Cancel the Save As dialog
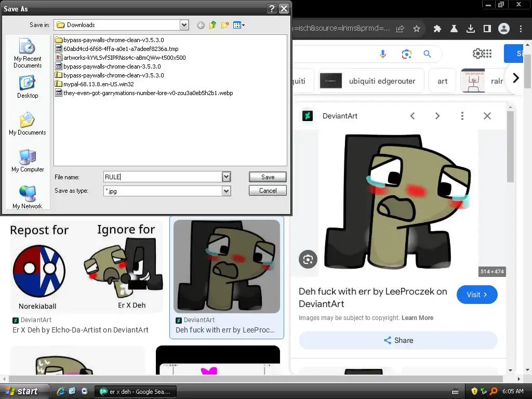 pyautogui.click(x=268, y=190)
